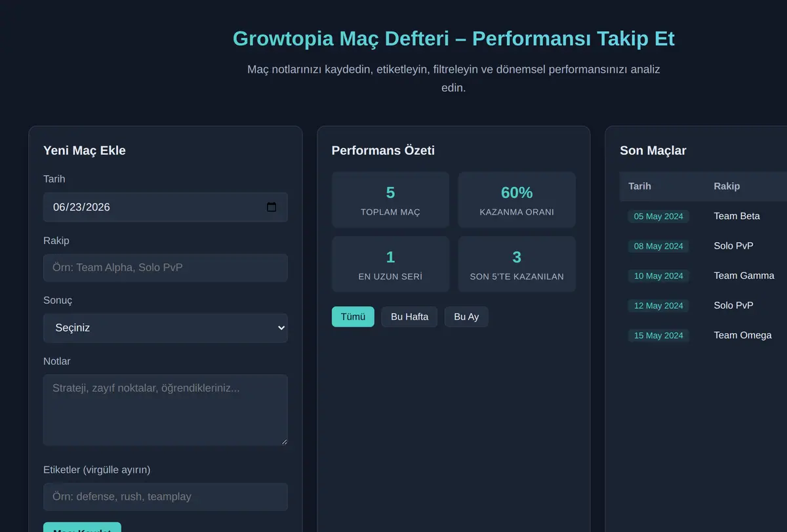Viewport: 787px width, 532px height.
Task: Click the Tarih date input field
Action: coord(165,207)
